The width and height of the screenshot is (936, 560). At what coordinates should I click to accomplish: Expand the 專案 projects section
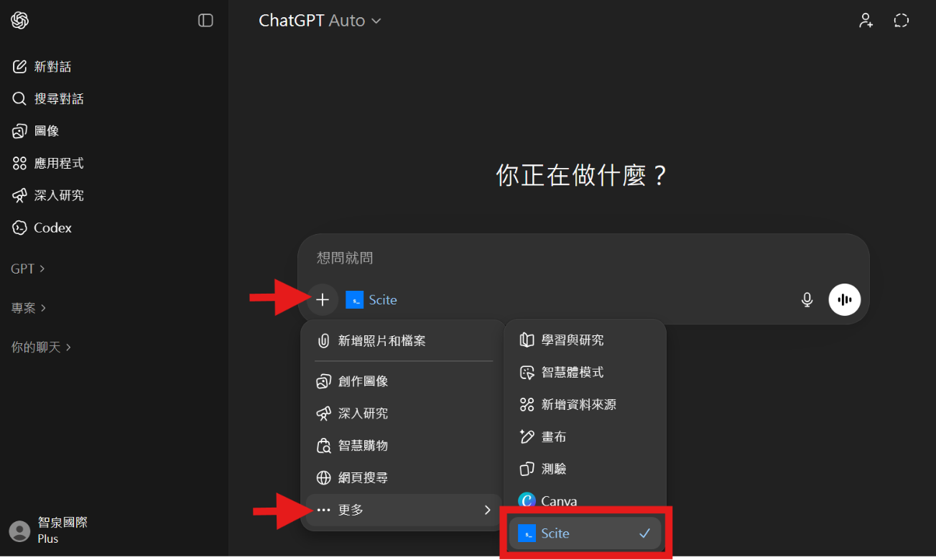pos(29,307)
